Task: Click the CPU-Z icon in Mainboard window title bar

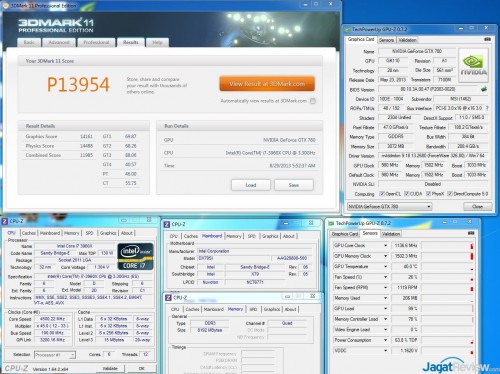Action: point(167,224)
